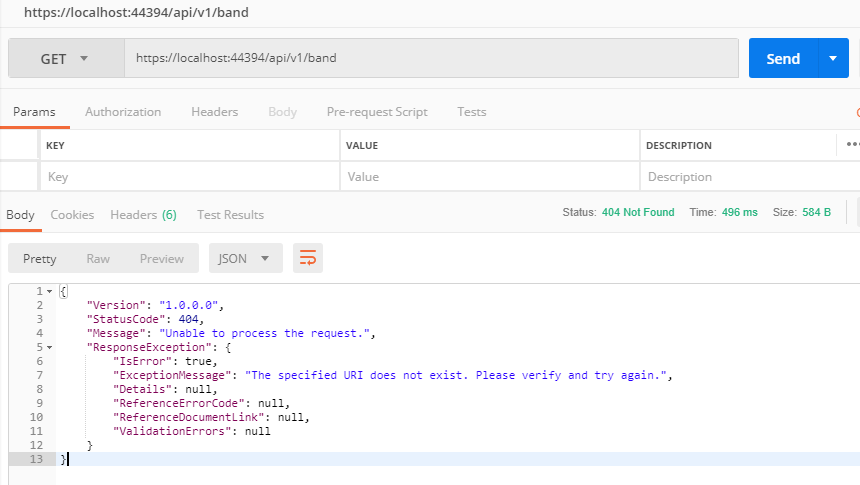The width and height of the screenshot is (860, 485).
Task: Click the 404 Not Found status text
Action: point(638,212)
